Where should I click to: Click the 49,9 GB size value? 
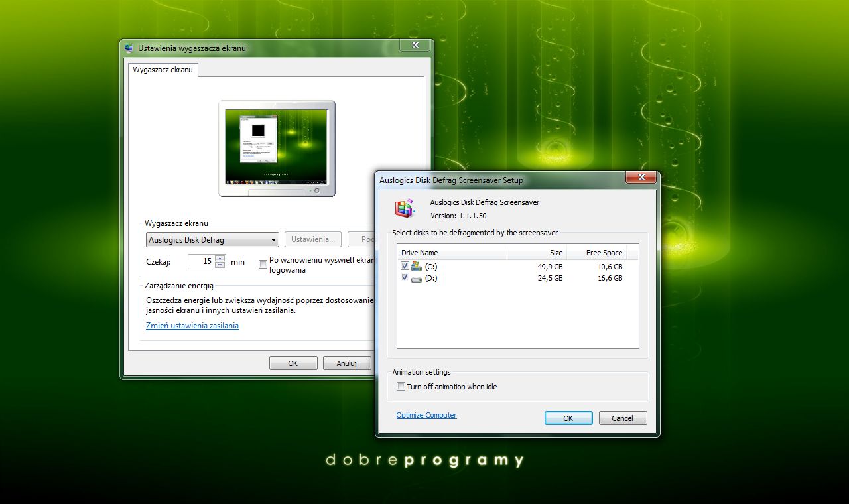coord(551,267)
